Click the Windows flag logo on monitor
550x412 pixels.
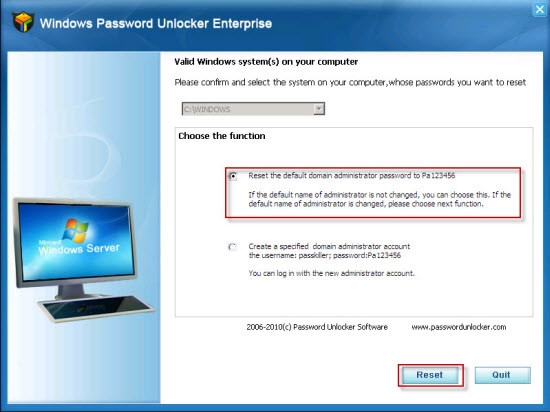75,230
